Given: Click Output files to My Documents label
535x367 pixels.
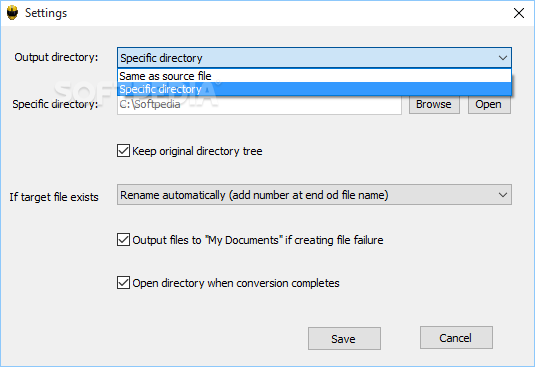Looking at the screenshot, I should (258, 240).
